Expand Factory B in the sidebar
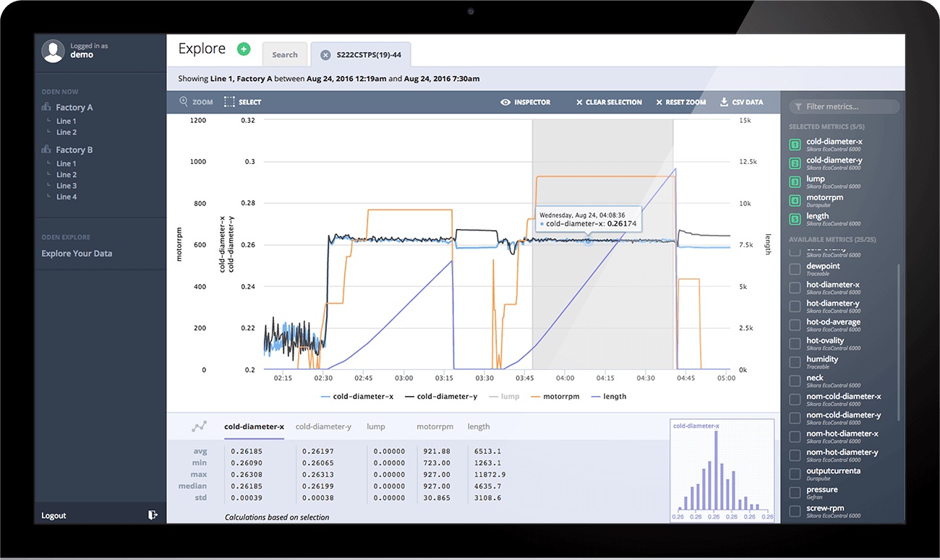940x560 pixels. point(67,150)
